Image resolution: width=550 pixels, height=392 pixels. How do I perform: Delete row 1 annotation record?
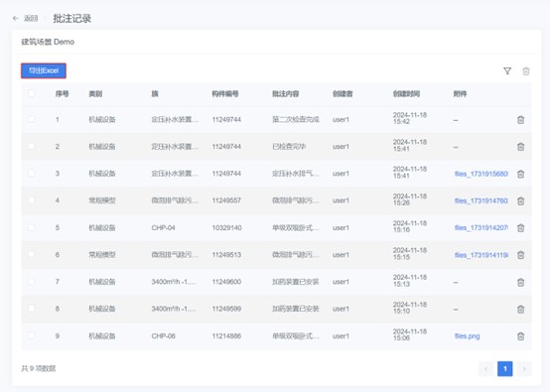520,120
